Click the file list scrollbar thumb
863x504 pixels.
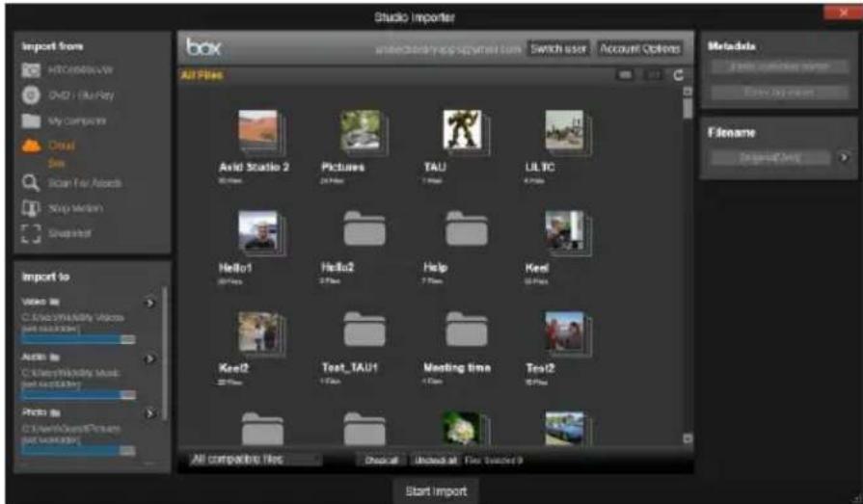coord(688,108)
